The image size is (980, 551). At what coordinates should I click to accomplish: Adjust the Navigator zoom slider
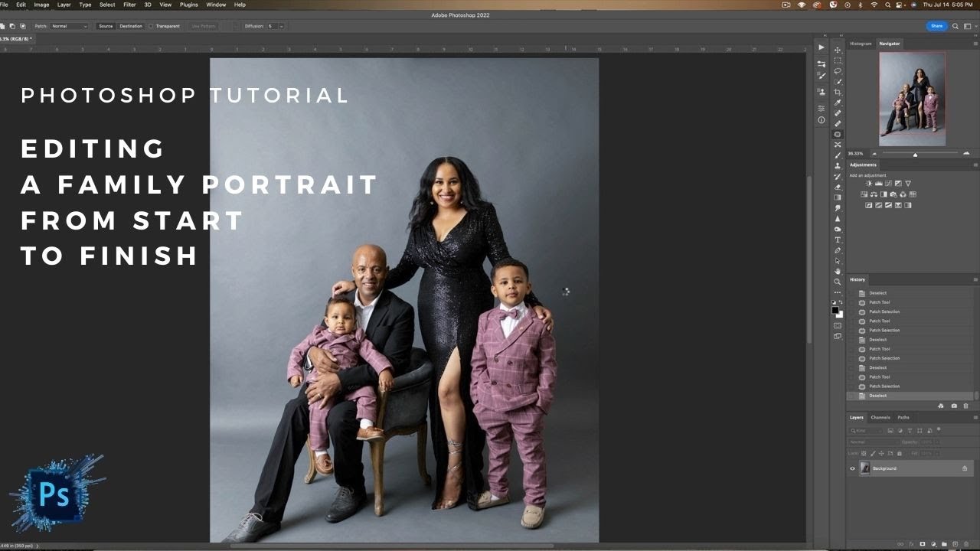click(x=915, y=155)
